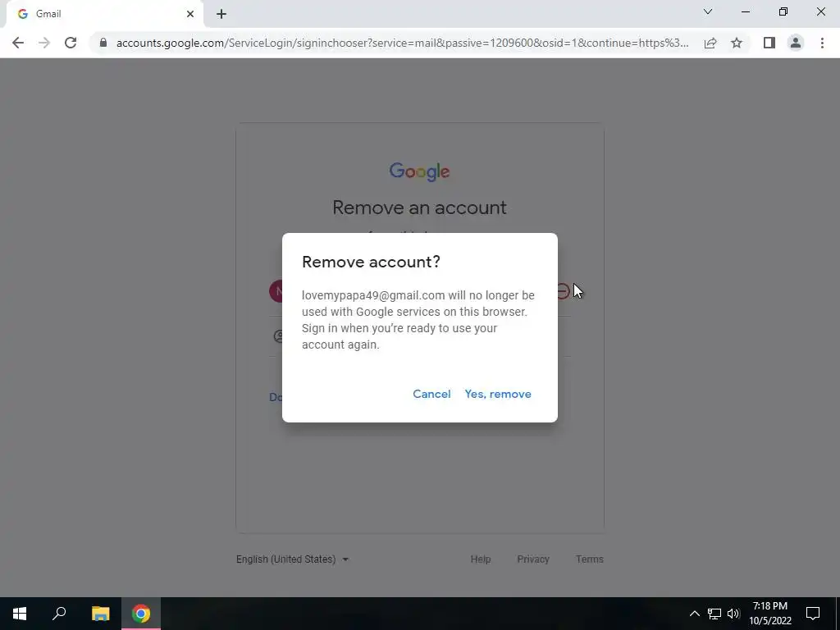The height and width of the screenshot is (630, 840).
Task: Minimize the Chrome window
Action: coord(745,11)
